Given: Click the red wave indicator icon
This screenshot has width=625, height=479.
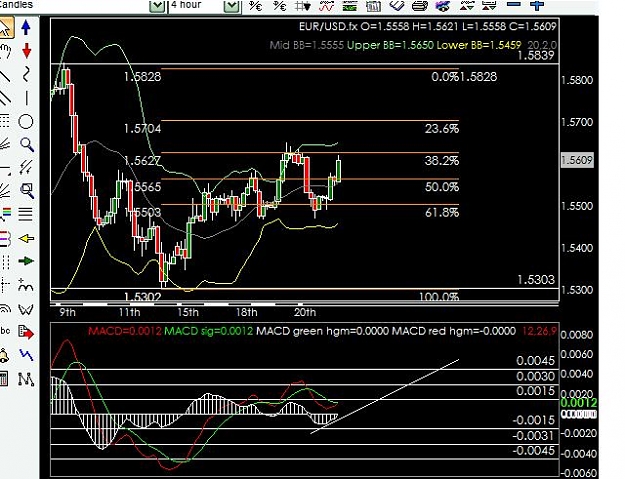Looking at the screenshot, I should click(x=326, y=6).
